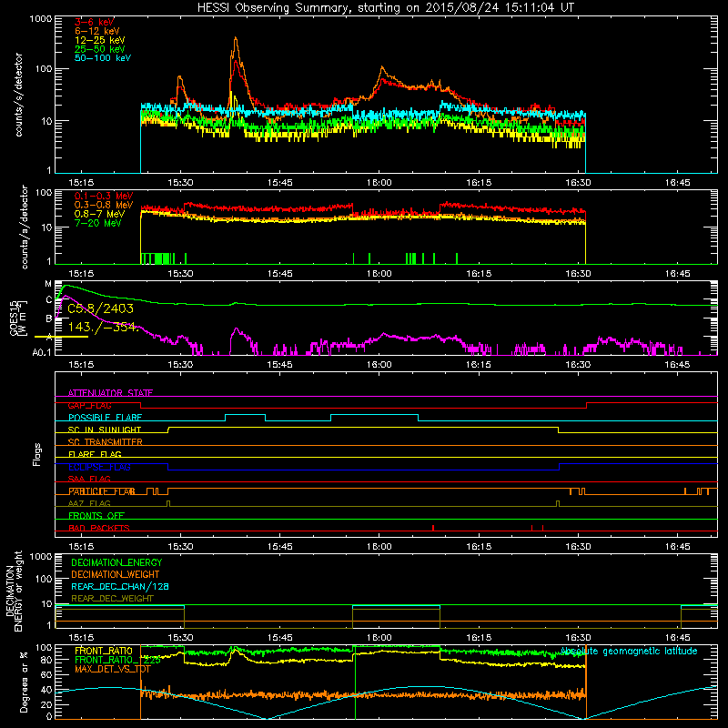Select the DECIMATION ENERGY or weight axis title
Screen dimensions: 728x728
[x=14, y=591]
